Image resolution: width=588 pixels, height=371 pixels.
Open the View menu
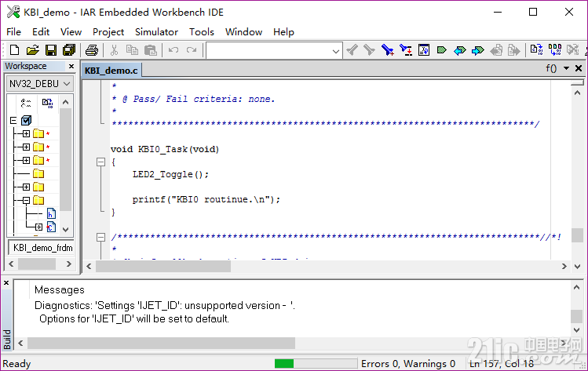[71, 32]
